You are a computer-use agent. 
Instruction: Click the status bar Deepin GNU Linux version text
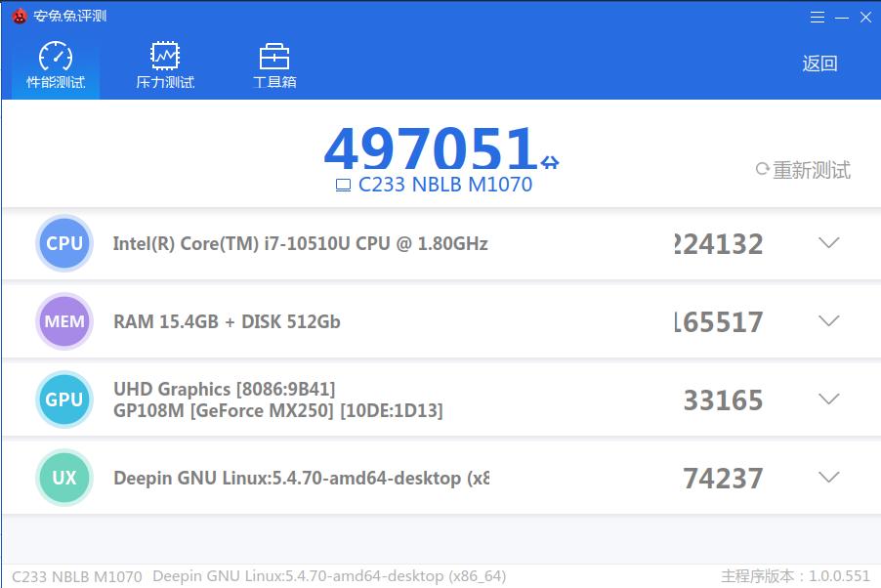click(x=329, y=576)
